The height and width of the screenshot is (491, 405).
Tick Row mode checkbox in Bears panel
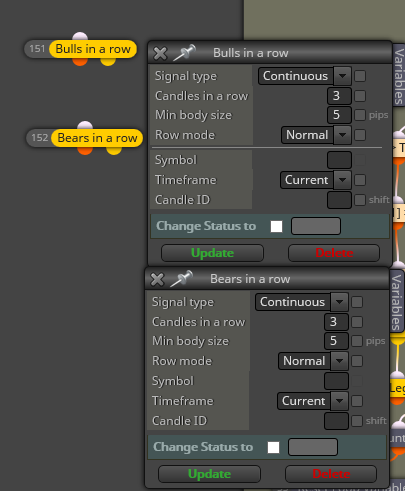[357, 361]
